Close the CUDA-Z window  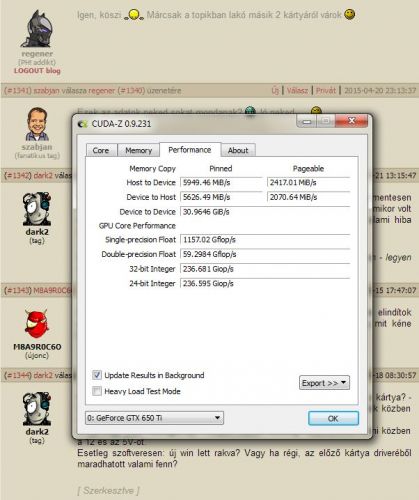352,121
